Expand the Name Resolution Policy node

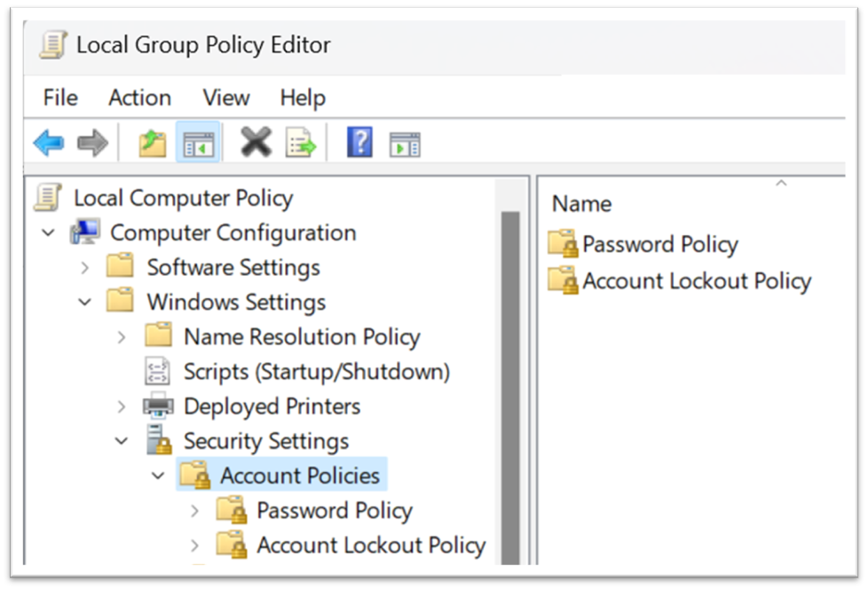tap(122, 337)
